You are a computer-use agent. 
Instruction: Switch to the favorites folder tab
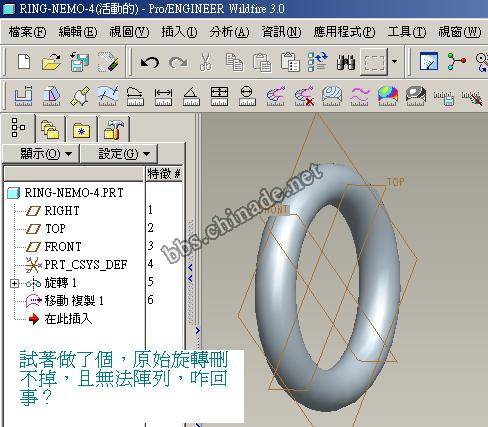81,130
